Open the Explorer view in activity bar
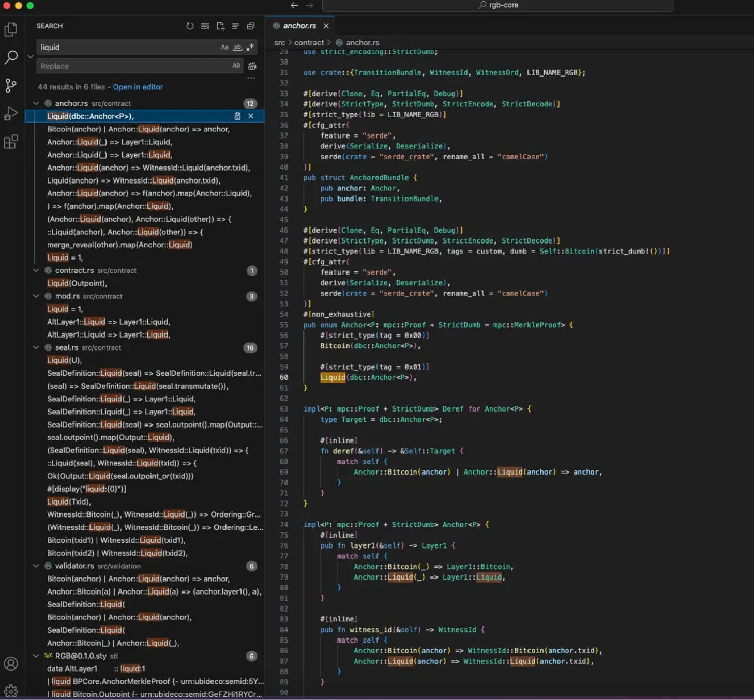The width and height of the screenshot is (754, 700). (11, 30)
